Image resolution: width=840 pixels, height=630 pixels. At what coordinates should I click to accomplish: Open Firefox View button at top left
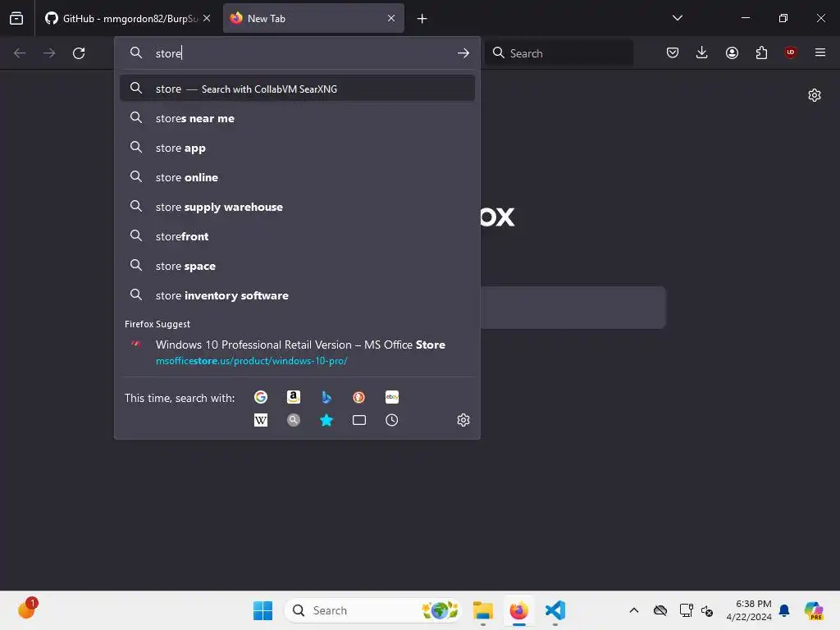tap(16, 18)
